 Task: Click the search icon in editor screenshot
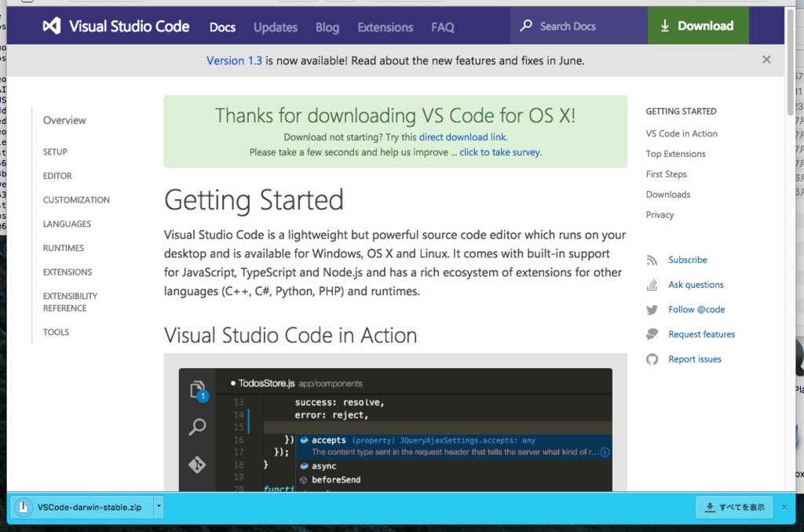pyautogui.click(x=197, y=426)
